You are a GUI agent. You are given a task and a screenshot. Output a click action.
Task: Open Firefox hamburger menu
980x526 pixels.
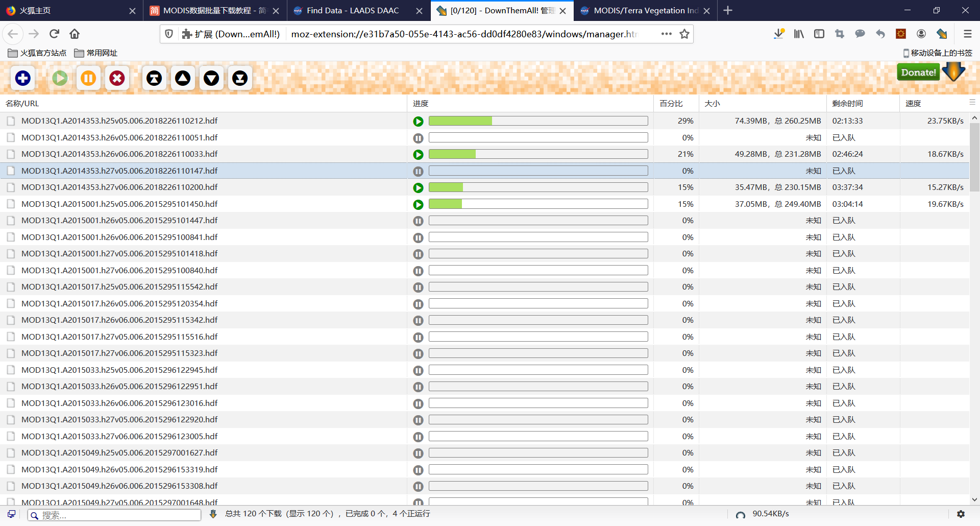(x=967, y=34)
